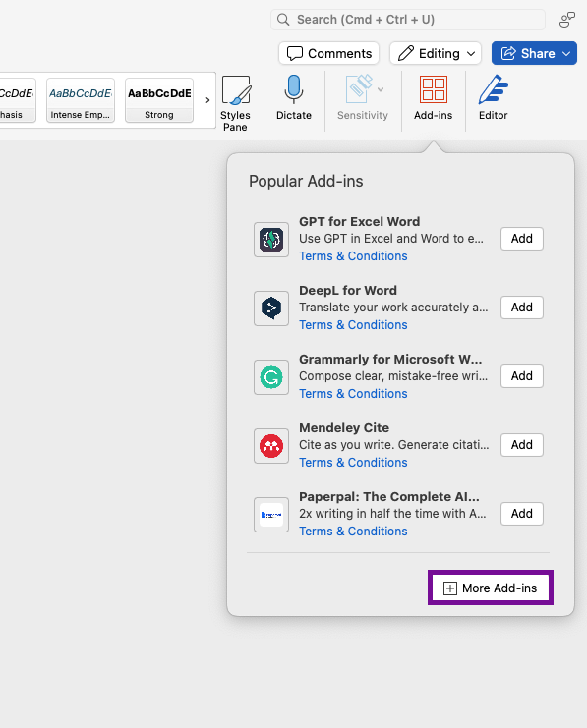Launch the Editor tool
The width and height of the screenshot is (587, 728).
[x=494, y=97]
